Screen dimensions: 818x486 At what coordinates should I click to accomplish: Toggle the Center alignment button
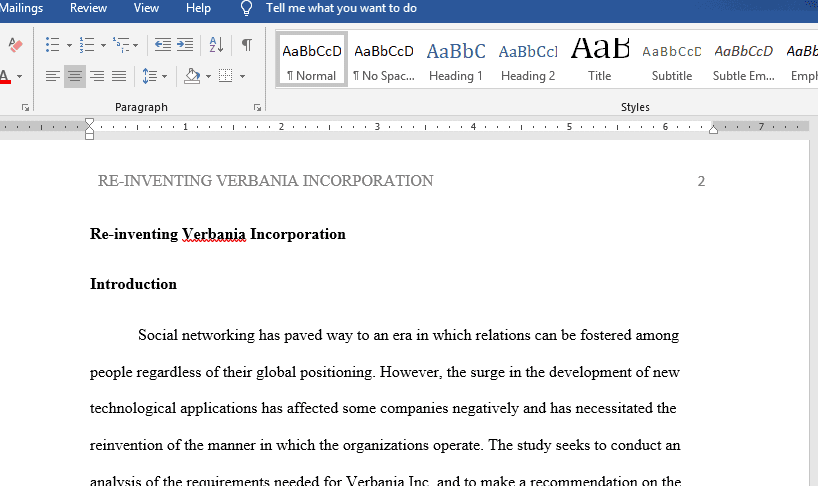[x=75, y=76]
